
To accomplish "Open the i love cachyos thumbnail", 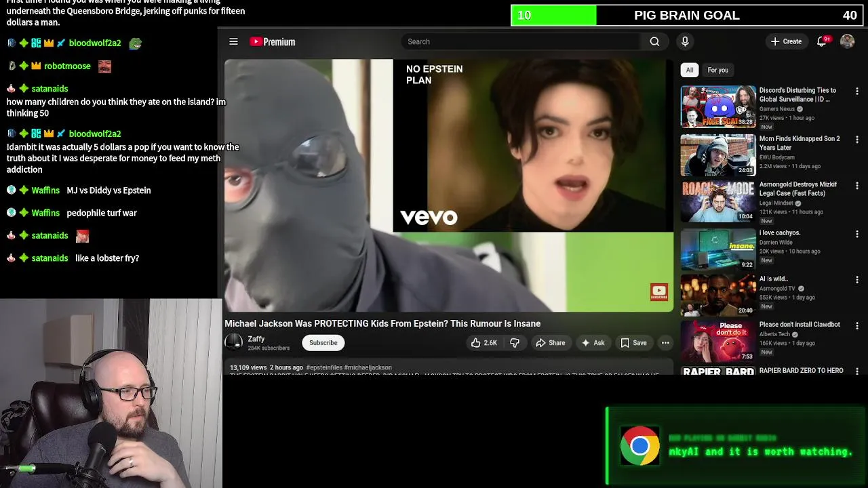I will pyautogui.click(x=718, y=249).
